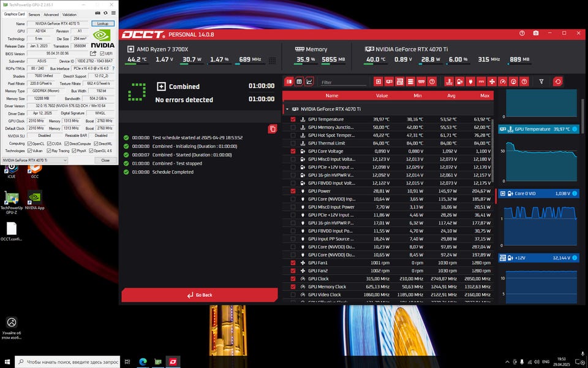The image size is (588, 368).
Task: Check the GPU Memory Junction sensor checkbox
Action: (x=293, y=128)
